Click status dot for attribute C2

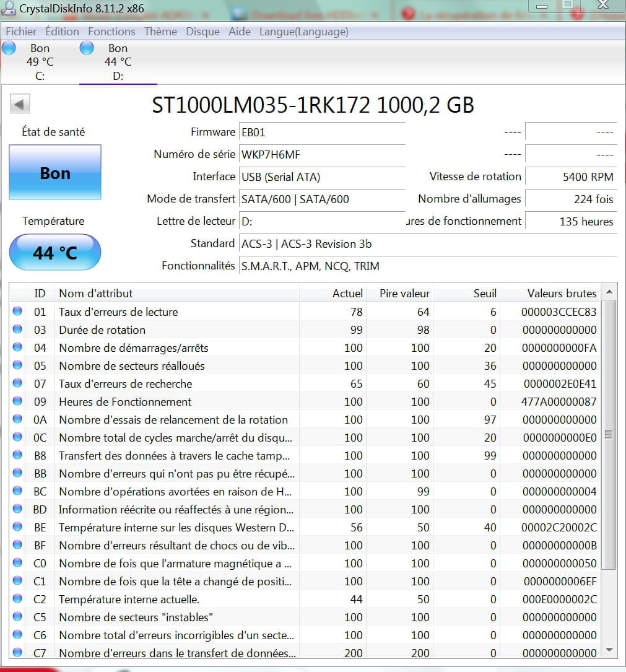[x=17, y=599]
